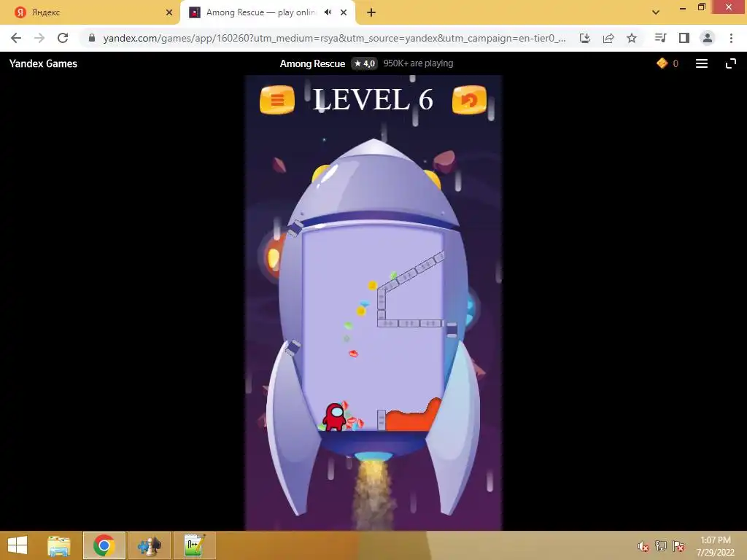The width and height of the screenshot is (747, 560).
Task: Toggle fullscreen game mode
Action: click(731, 63)
